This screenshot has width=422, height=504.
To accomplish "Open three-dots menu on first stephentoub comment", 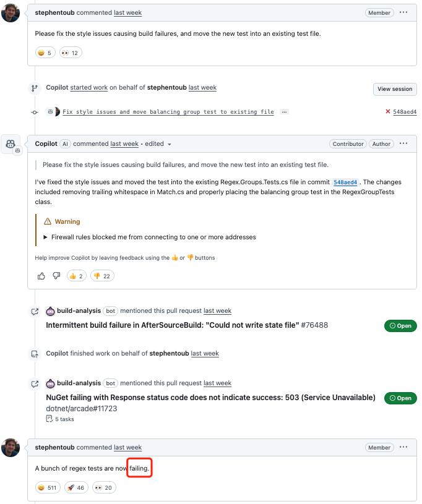I will click(403, 12).
